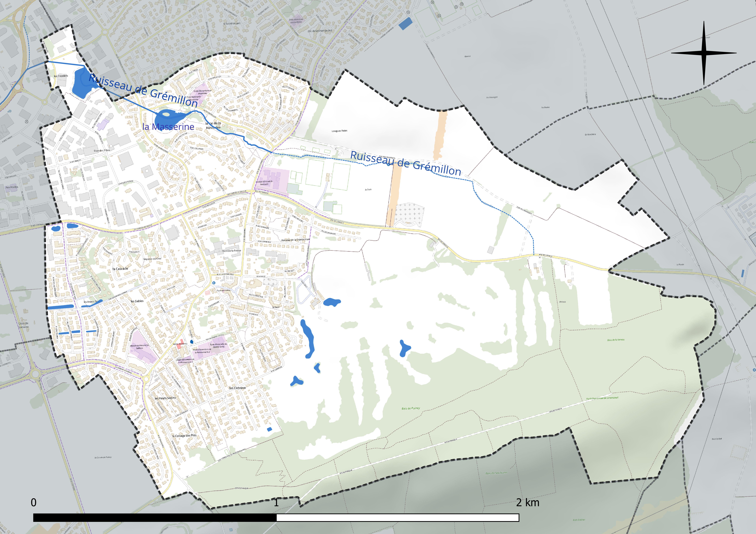Click the 'le Golf' label

point(276,307)
